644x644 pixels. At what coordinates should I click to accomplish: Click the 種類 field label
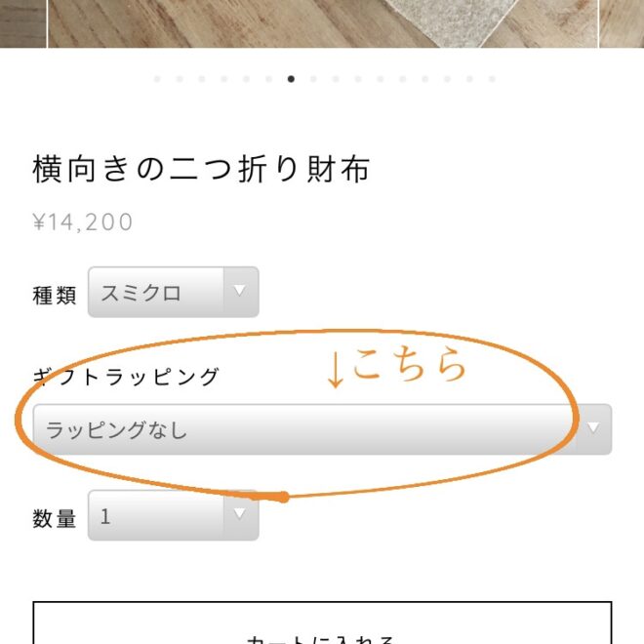point(55,297)
